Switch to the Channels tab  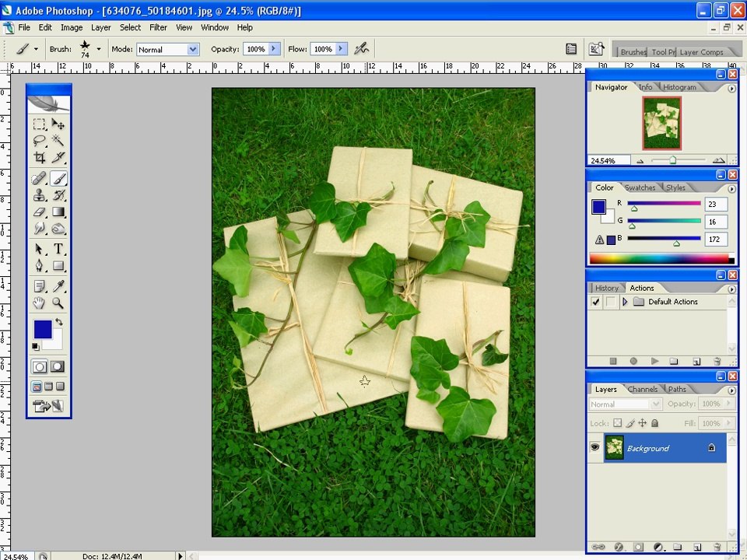[642, 389]
